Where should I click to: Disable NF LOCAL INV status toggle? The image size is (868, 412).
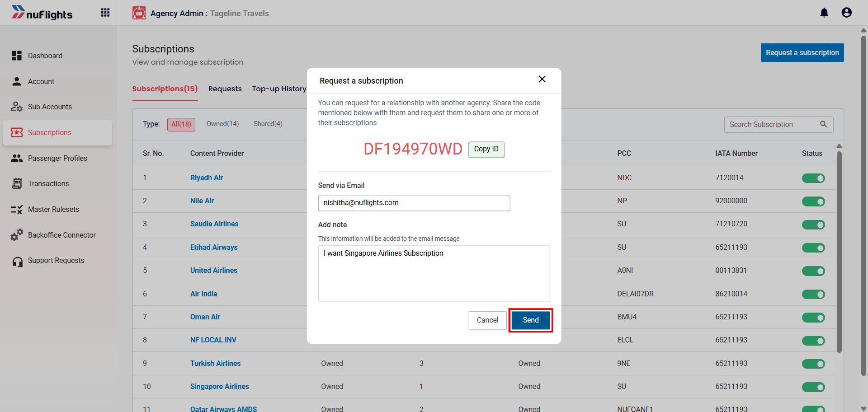click(x=813, y=341)
